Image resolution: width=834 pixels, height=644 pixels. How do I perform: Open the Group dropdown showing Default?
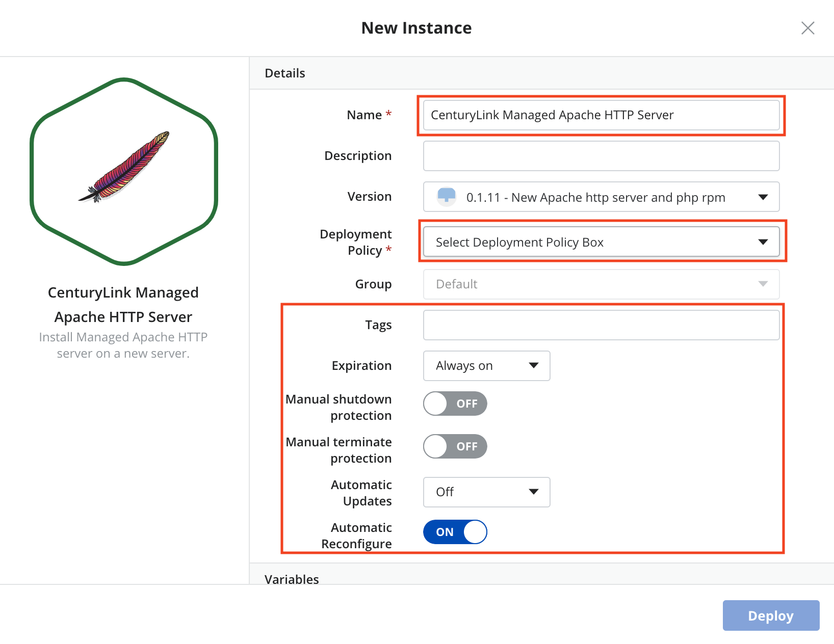601,284
